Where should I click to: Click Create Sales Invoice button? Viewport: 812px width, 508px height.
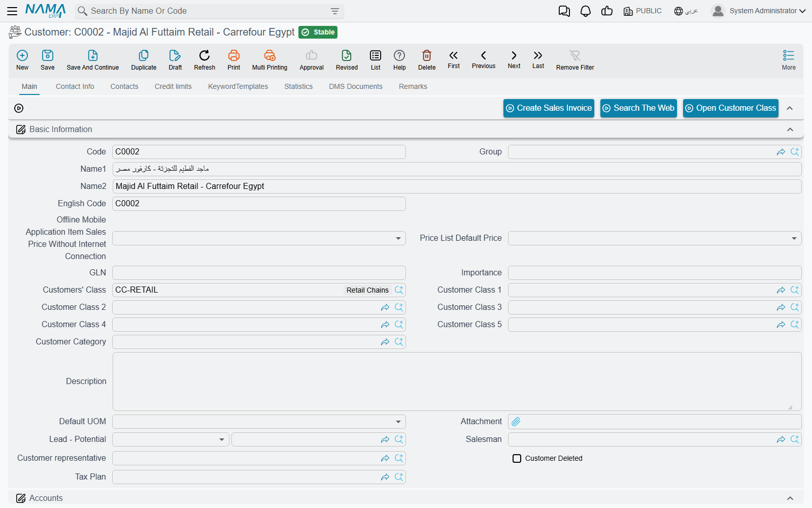click(x=549, y=108)
